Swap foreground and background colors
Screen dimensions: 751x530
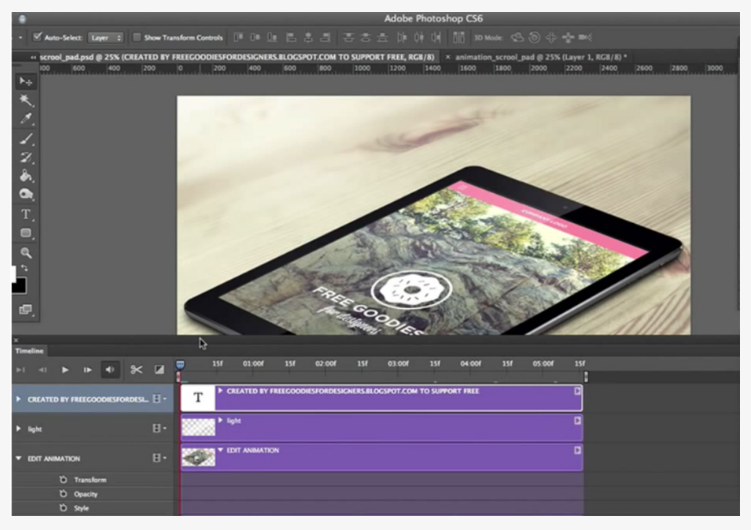click(x=24, y=269)
